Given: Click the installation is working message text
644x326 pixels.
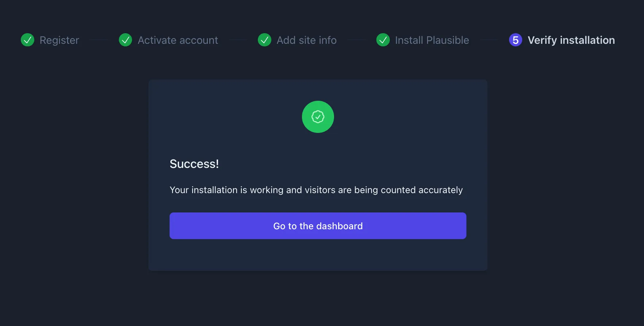Looking at the screenshot, I should point(316,190).
